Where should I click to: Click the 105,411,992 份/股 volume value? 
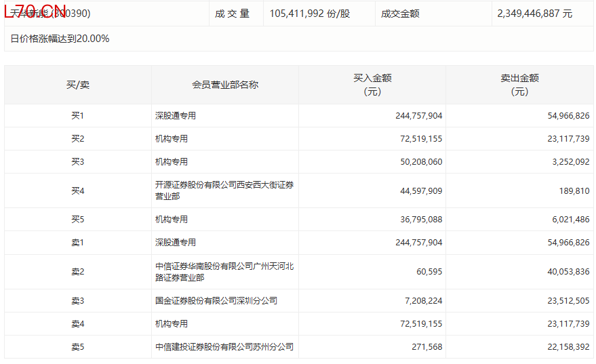[310, 14]
